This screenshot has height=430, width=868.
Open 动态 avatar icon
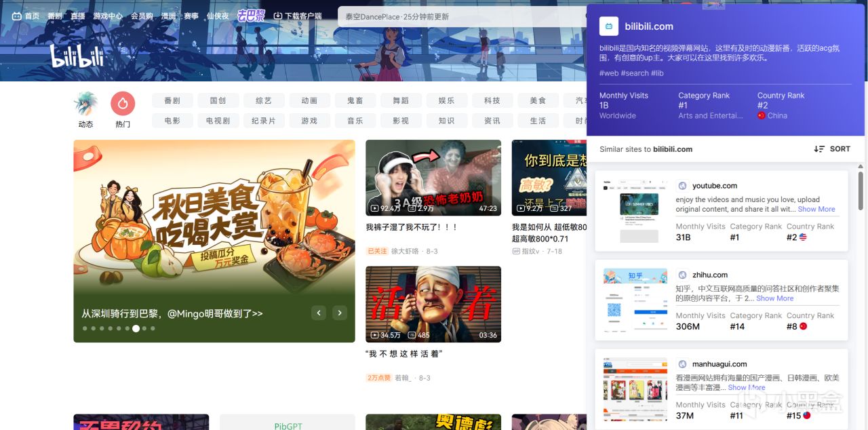(85, 103)
